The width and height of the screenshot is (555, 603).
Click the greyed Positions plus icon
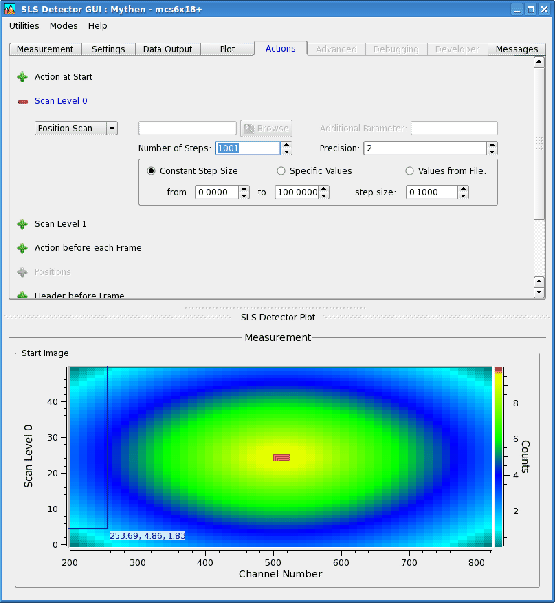22,272
